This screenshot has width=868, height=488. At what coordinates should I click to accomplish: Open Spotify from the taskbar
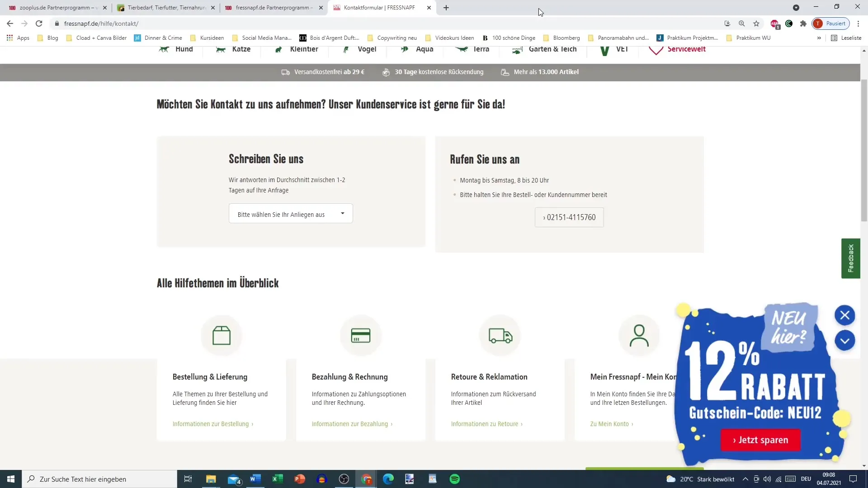coord(455,479)
